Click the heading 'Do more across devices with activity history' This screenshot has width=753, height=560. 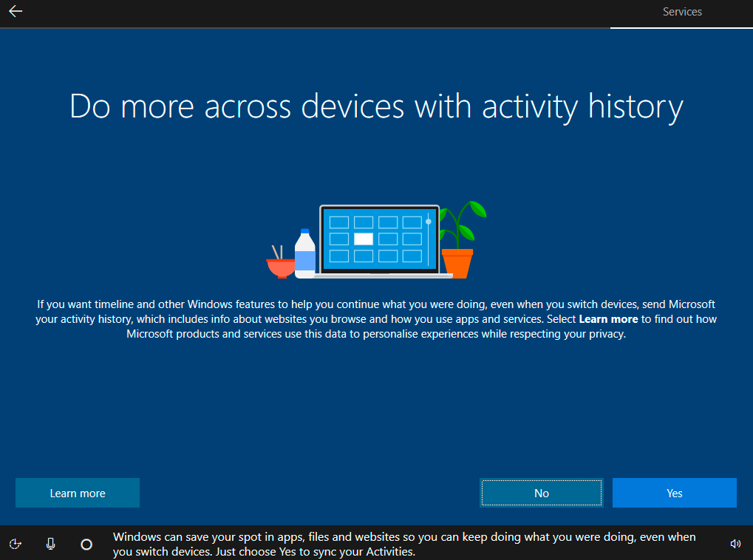coord(377,106)
